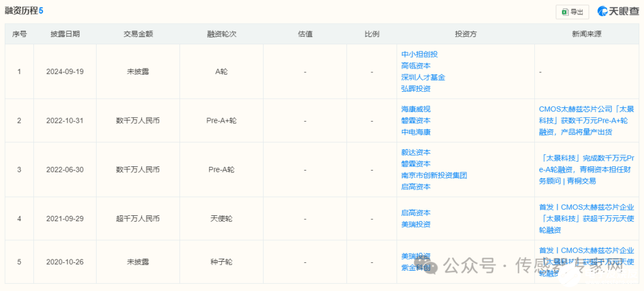Open investor link 中小担创投
This screenshot has width=644, height=291.
(419, 54)
